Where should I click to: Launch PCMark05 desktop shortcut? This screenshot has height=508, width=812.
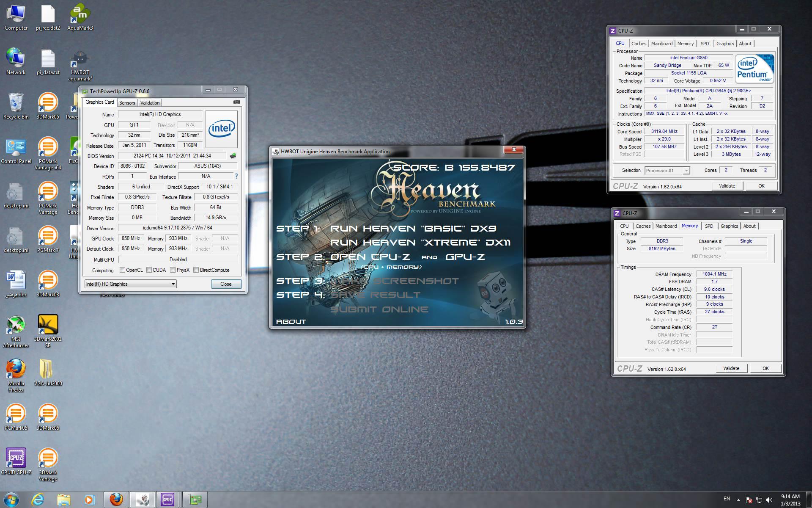16,418
